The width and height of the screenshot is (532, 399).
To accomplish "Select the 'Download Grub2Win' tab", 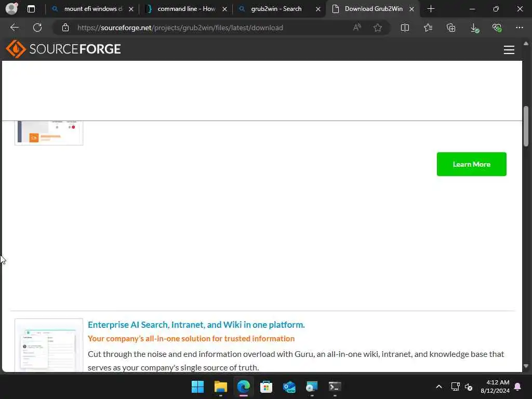I will pos(373,9).
